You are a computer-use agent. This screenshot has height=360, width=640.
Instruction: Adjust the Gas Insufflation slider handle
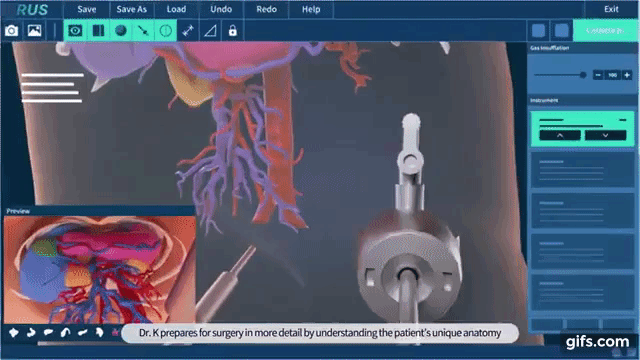pos(583,75)
